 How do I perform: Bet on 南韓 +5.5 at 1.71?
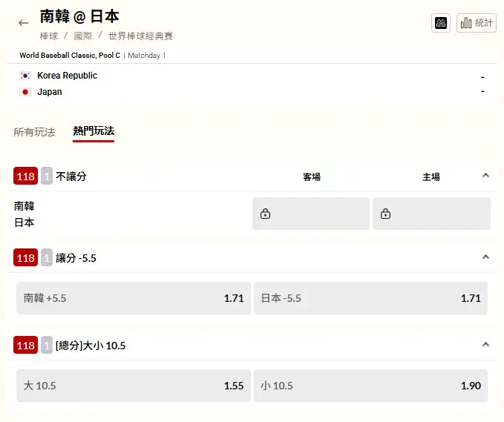134,298
